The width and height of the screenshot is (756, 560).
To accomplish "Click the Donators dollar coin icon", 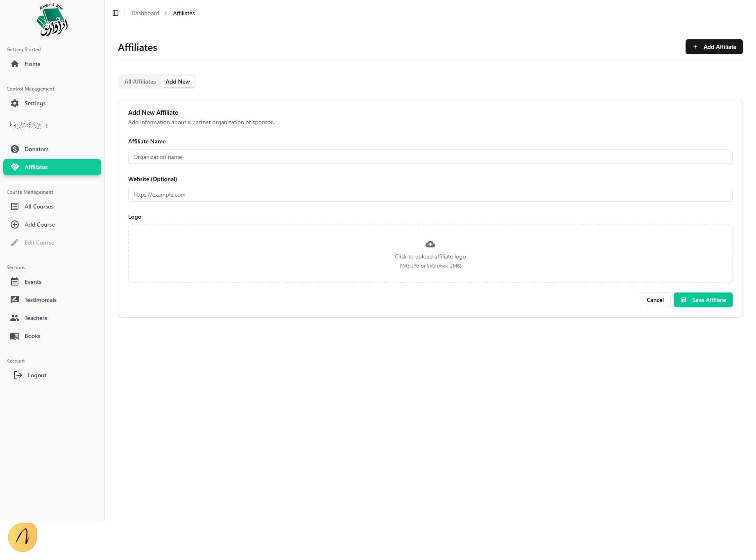I will click(15, 149).
